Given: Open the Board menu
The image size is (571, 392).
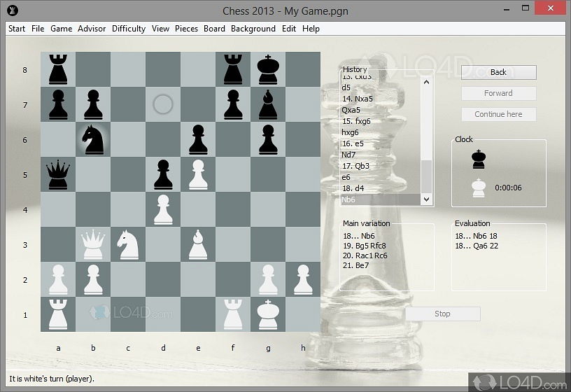Looking at the screenshot, I should [215, 29].
